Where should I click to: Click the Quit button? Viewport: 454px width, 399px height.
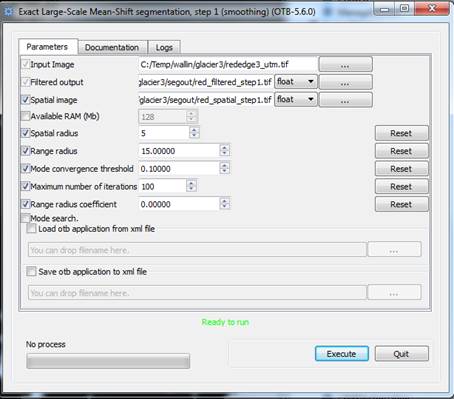click(x=401, y=354)
